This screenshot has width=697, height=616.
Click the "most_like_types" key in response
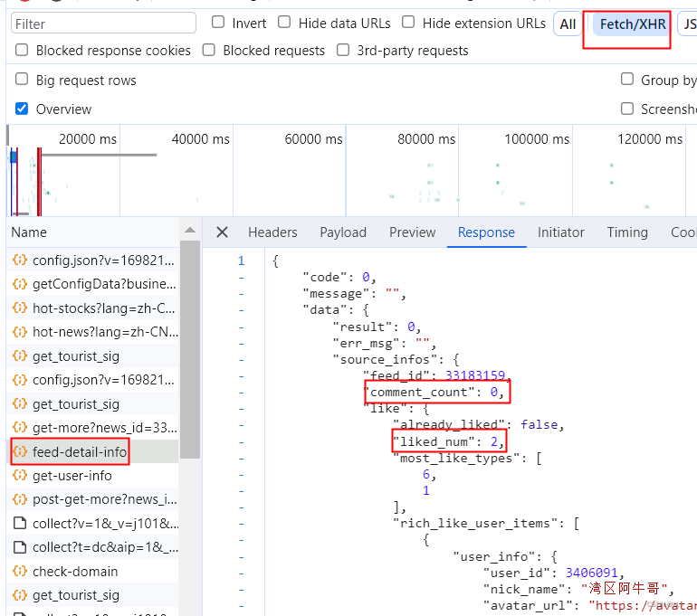point(456,458)
